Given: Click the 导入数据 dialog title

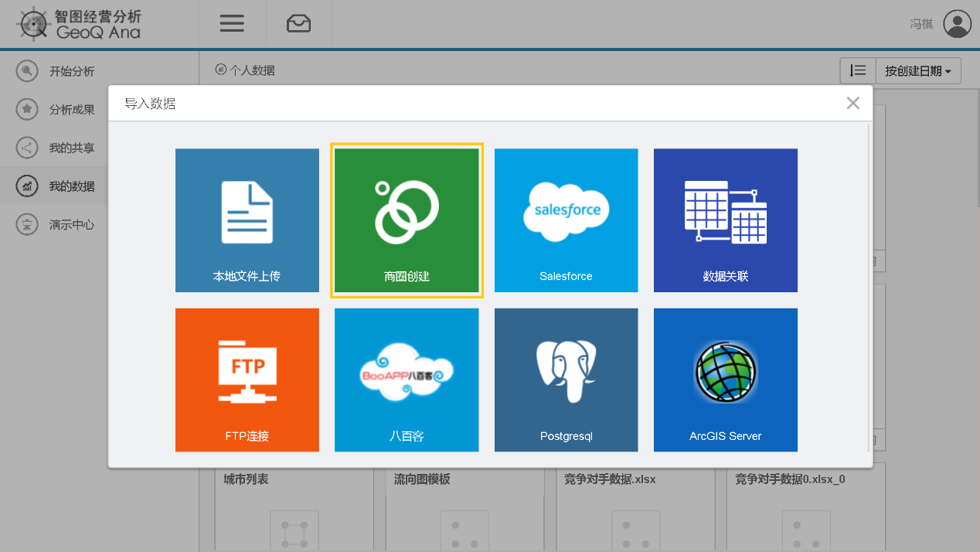Looking at the screenshot, I should click(x=150, y=104).
